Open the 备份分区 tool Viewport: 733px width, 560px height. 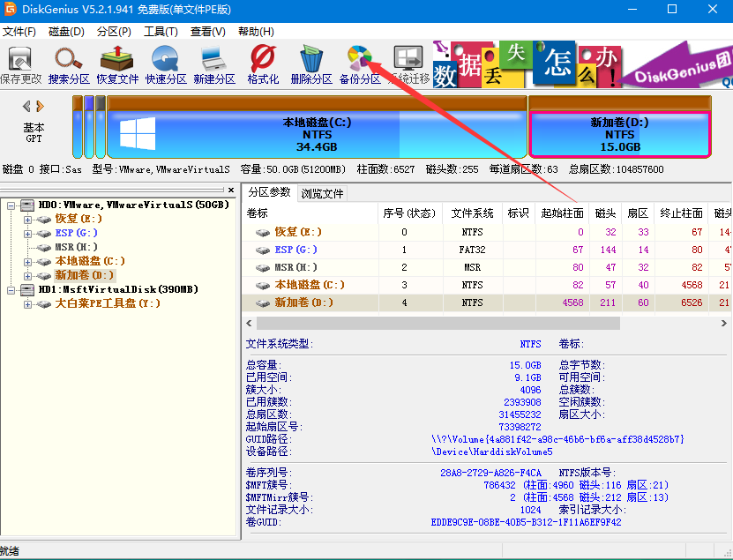point(360,64)
